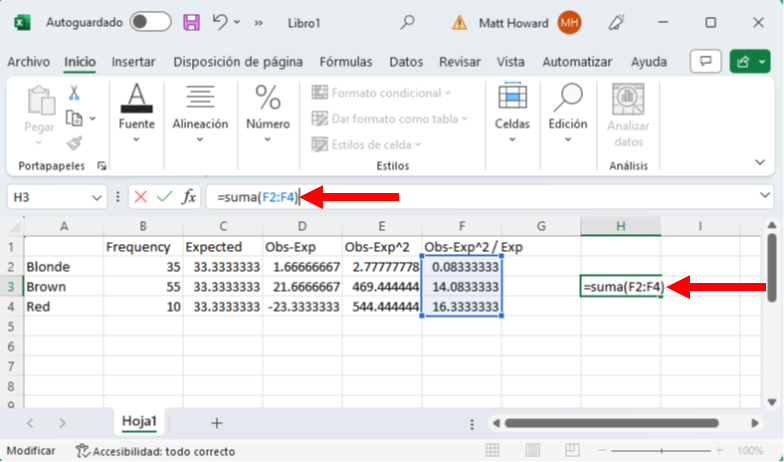Add a new sheet with plus button

click(216, 422)
